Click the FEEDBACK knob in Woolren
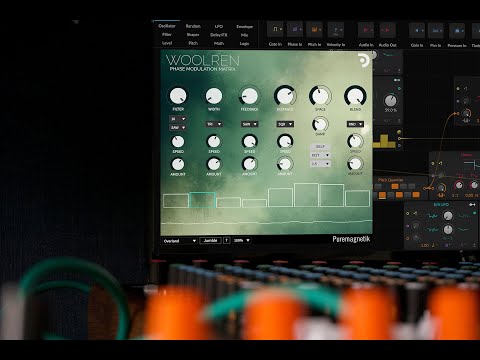This screenshot has height=360, width=480. 249,96
